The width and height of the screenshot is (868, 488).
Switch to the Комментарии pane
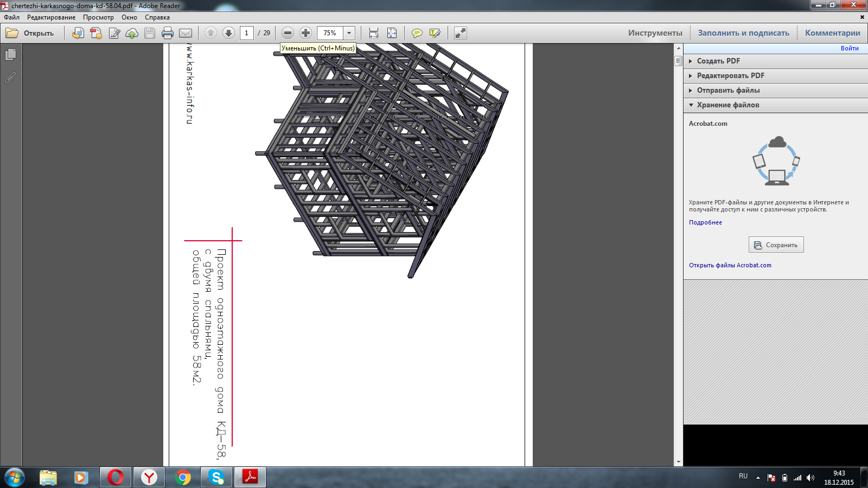832,33
